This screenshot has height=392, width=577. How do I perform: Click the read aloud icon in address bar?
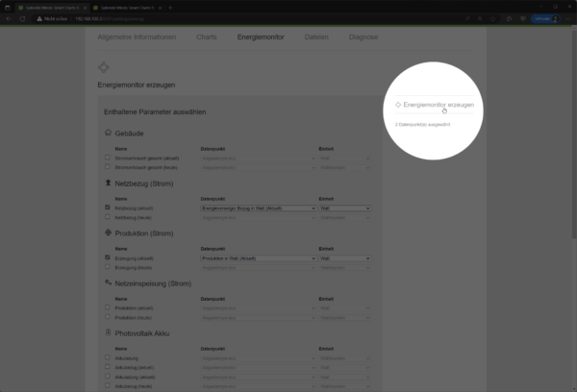pos(467,19)
